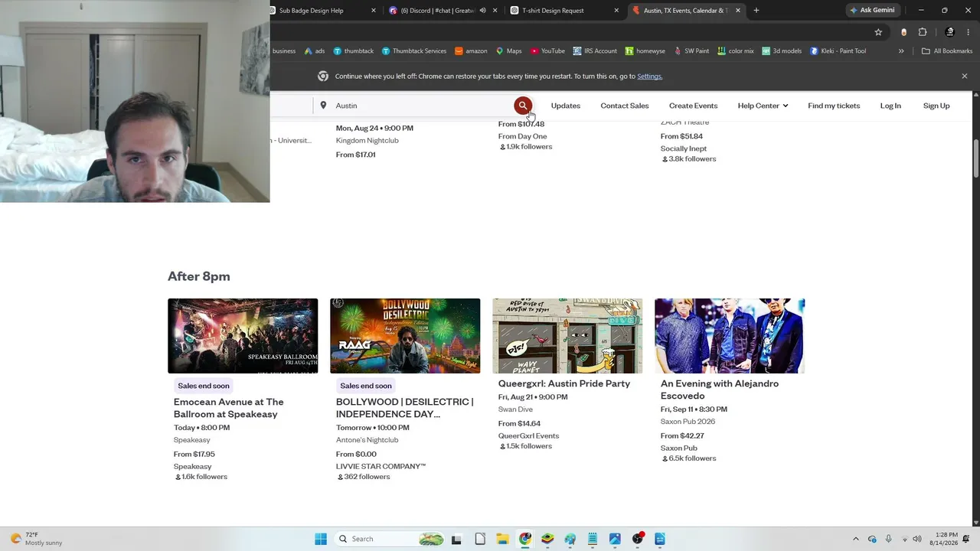Open Chrome extensions puzzle icon

[923, 32]
